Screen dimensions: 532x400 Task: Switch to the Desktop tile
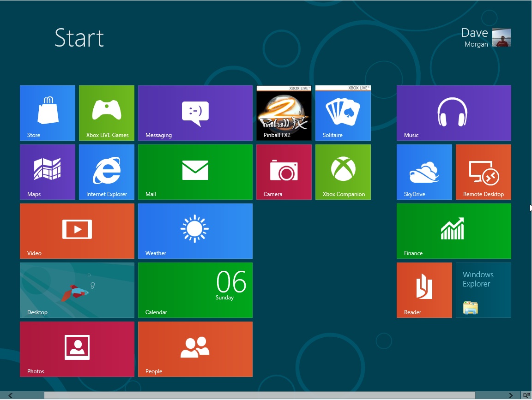pyautogui.click(x=77, y=290)
